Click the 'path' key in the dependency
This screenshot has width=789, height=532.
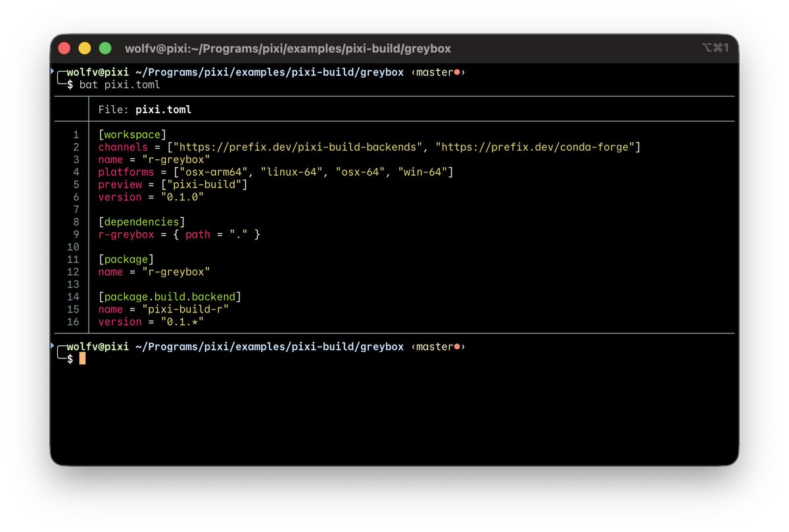click(x=198, y=235)
